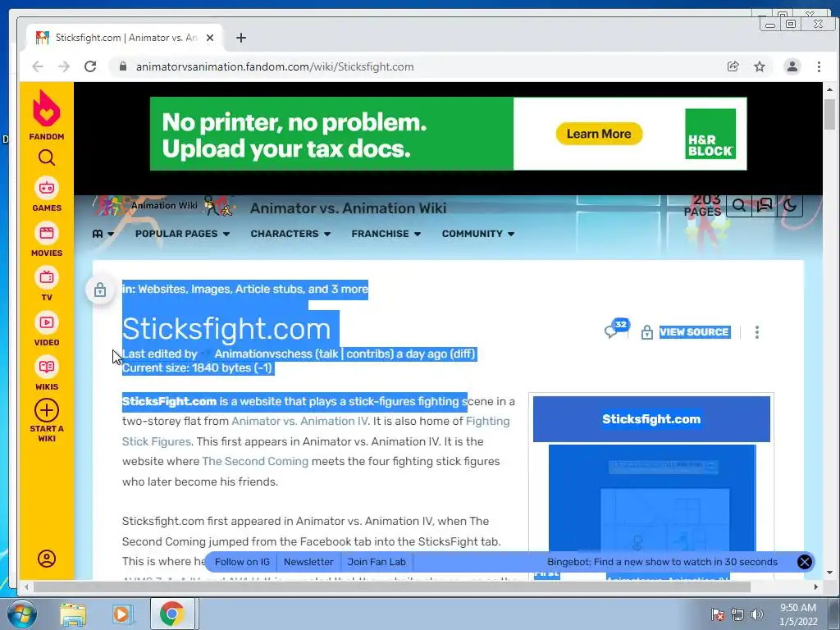Image resolution: width=840 pixels, height=630 pixels.
Task: Click the vertical page scrollbar thumb
Action: (830, 115)
